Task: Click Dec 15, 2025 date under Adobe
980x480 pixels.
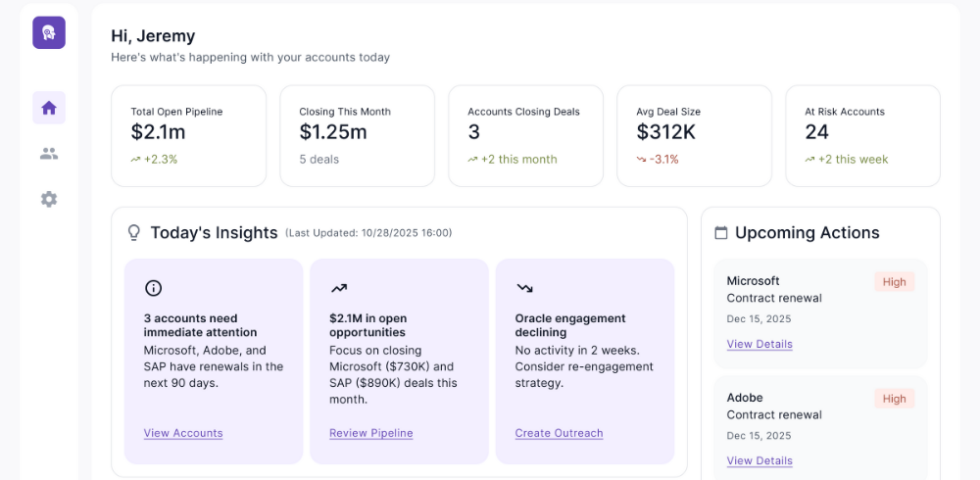Action: 759,436
